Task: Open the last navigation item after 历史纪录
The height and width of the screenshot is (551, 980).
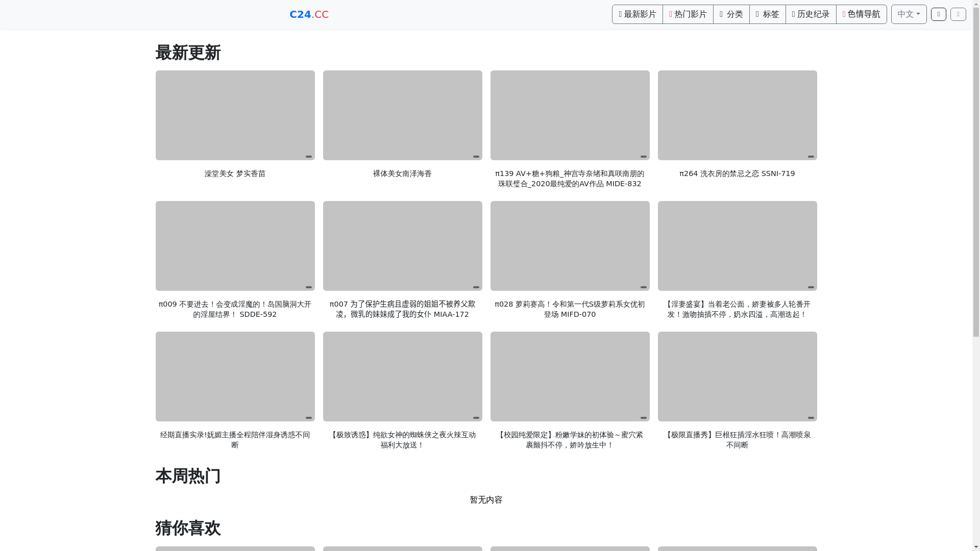Action: point(862,14)
